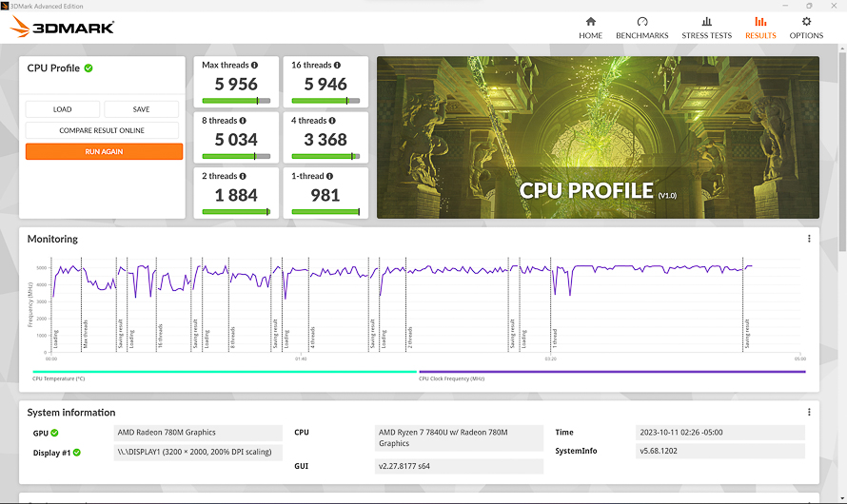This screenshot has height=504, width=847.
Task: Click the 4 threads score 3 368
Action: coord(325,140)
